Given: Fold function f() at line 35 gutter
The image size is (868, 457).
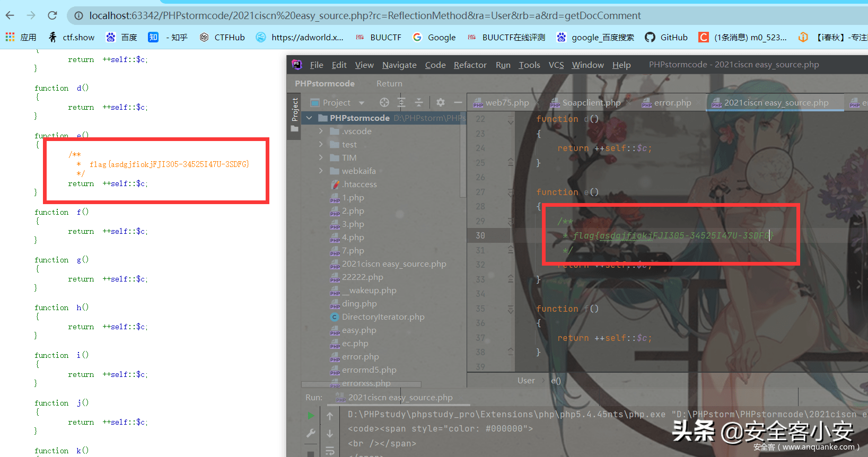Looking at the screenshot, I should pyautogui.click(x=511, y=309).
